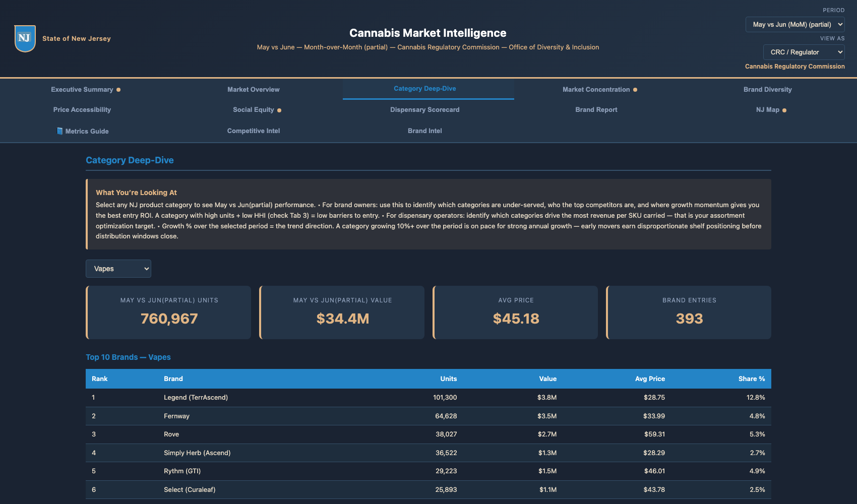Open the Social Equity tab

pos(257,109)
